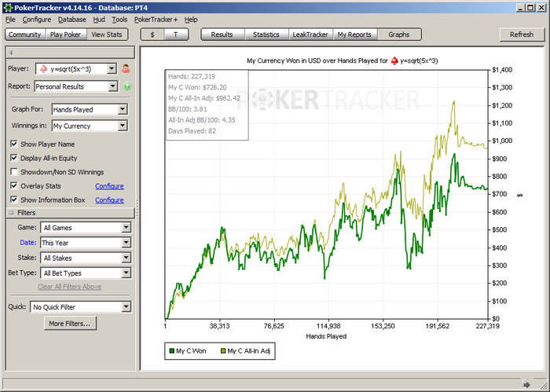The height and width of the screenshot is (392, 550).
Task: Open the File menu
Action: [x=10, y=20]
